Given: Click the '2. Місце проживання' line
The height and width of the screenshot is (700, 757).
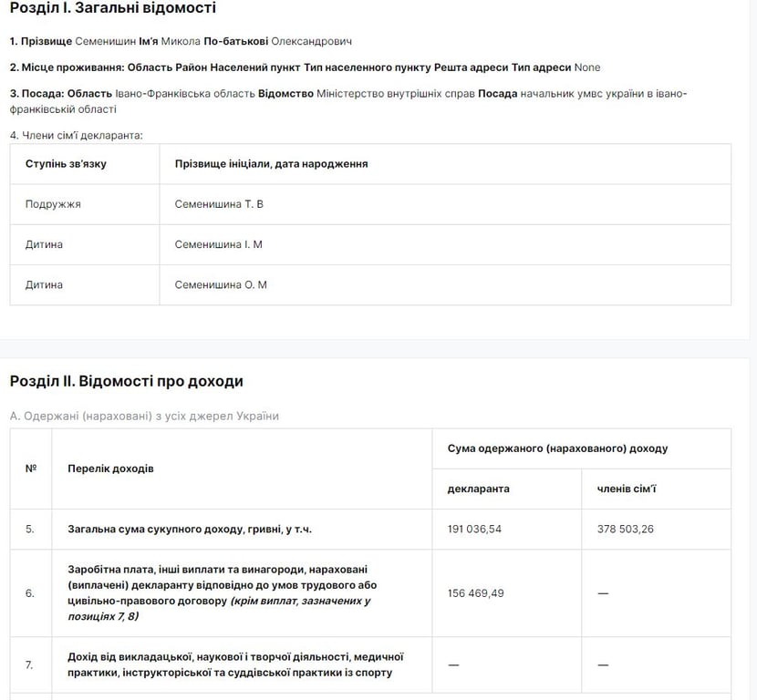Looking at the screenshot, I should tap(305, 67).
